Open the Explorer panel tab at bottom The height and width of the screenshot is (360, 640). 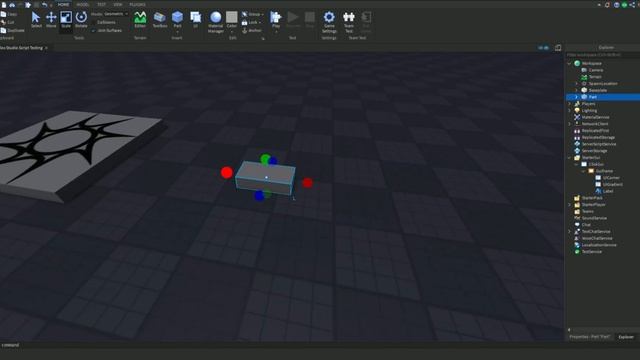626,337
